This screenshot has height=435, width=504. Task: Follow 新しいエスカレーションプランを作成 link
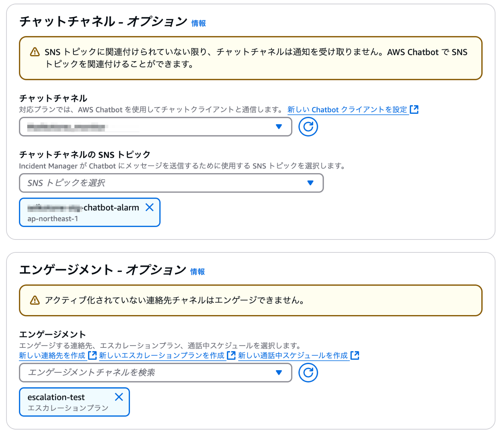[x=162, y=355]
